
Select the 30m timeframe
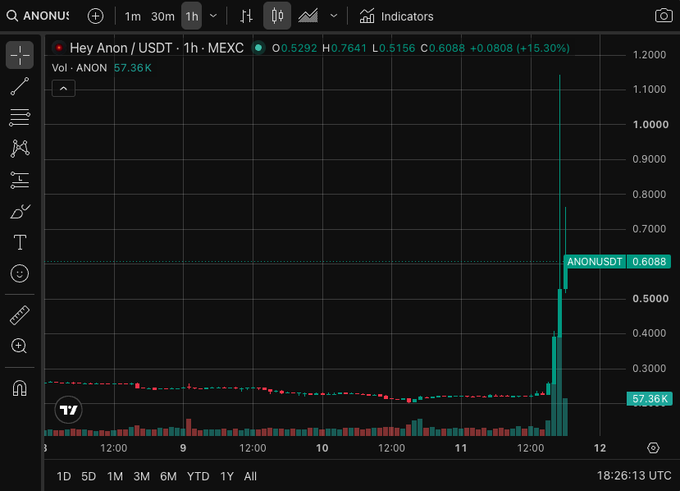(x=163, y=16)
